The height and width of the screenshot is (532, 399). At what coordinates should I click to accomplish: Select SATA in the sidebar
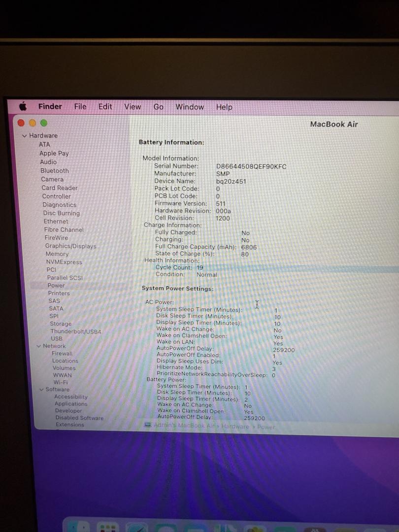click(56, 308)
